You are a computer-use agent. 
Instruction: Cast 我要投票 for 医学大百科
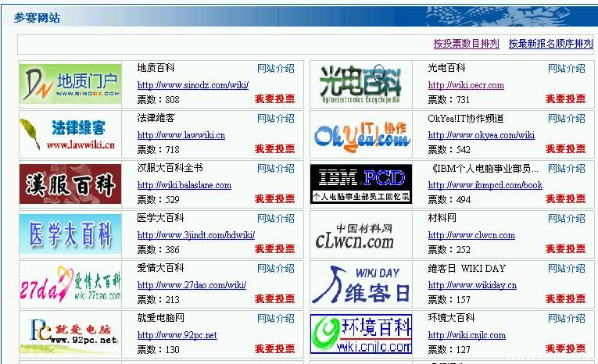click(x=275, y=249)
